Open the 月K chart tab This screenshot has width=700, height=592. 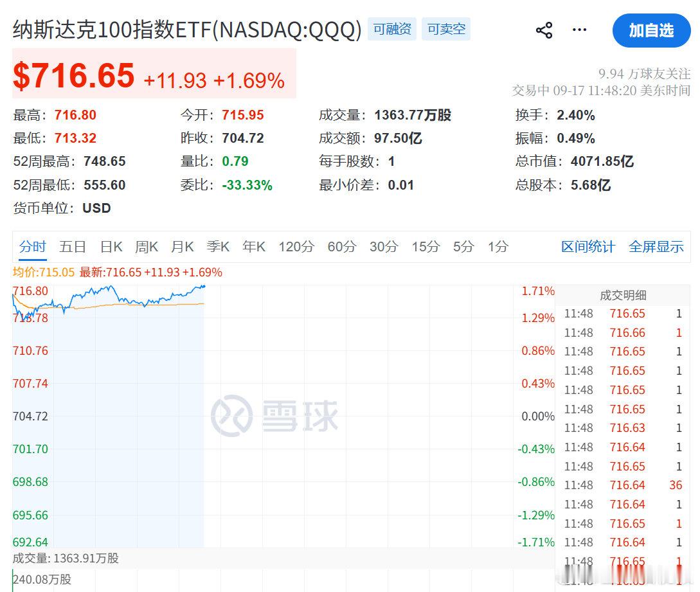pos(182,246)
